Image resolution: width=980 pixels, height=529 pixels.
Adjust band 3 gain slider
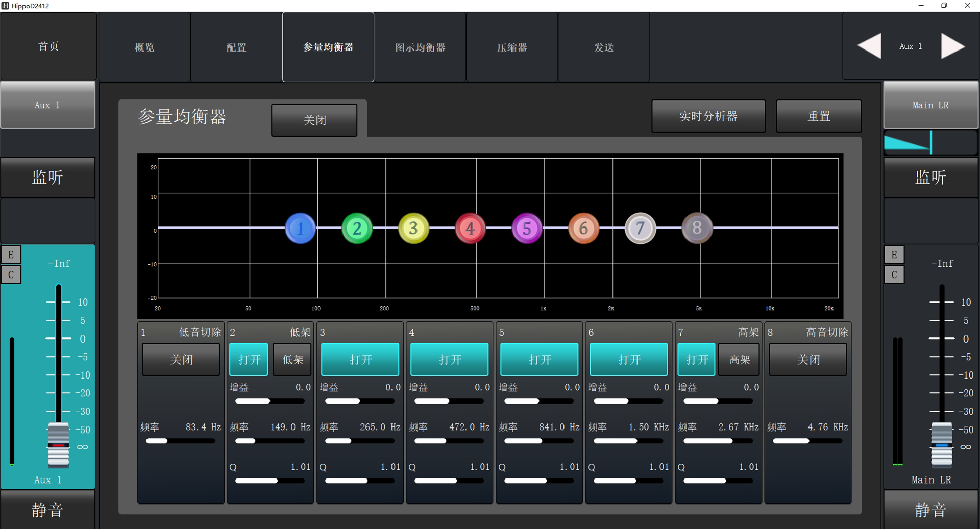point(360,401)
